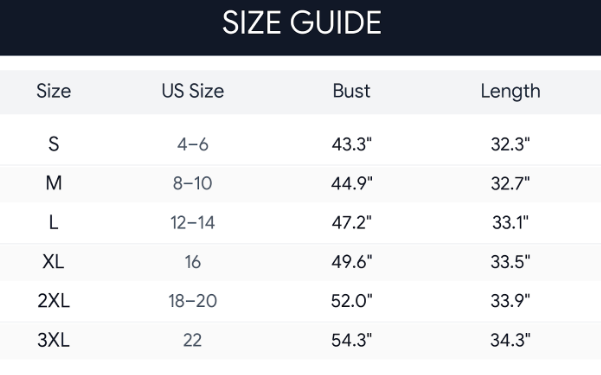Select the S size row label
This screenshot has height=375, width=601.
pyautogui.click(x=54, y=145)
